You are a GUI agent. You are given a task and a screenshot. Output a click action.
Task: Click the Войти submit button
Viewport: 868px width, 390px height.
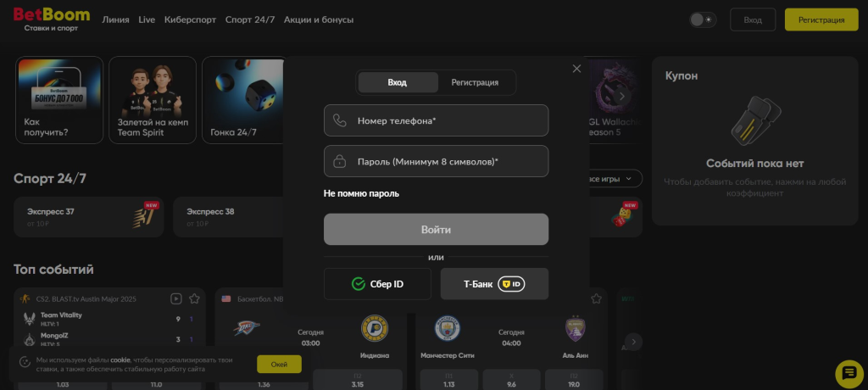[437, 230]
